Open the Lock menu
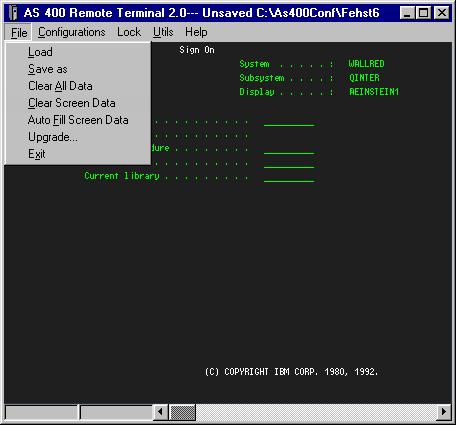This screenshot has height=425, width=456. point(129,32)
